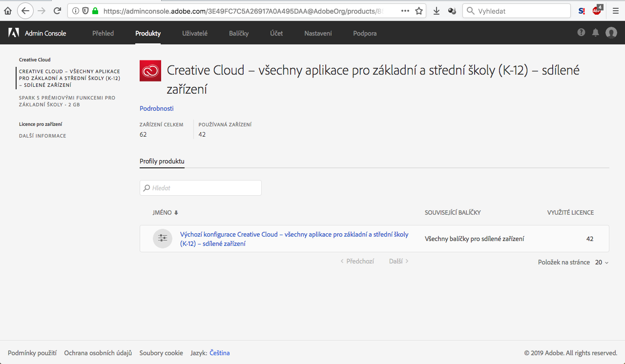Open Spark s prémiovými funkcemi sidebar item
The height and width of the screenshot is (364, 625).
coord(67,101)
